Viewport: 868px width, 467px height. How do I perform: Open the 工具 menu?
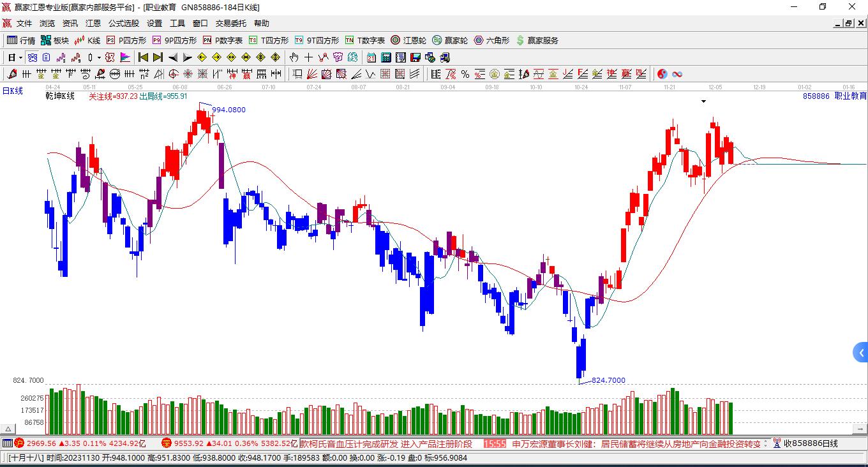177,24
